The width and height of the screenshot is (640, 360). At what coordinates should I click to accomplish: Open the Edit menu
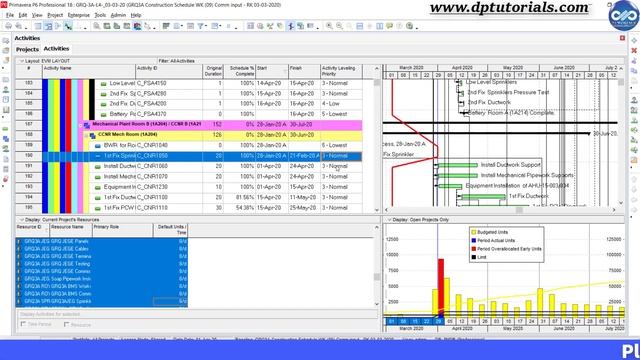23,15
